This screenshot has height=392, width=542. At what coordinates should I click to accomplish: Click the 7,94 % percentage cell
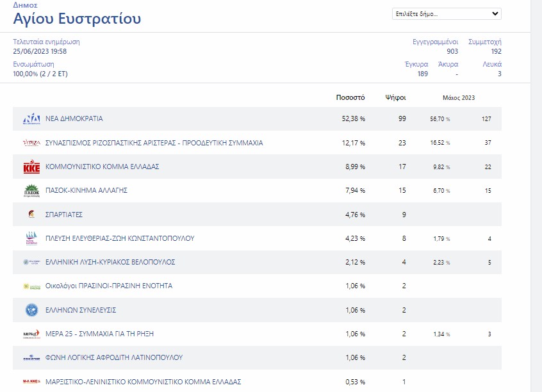tap(355, 190)
